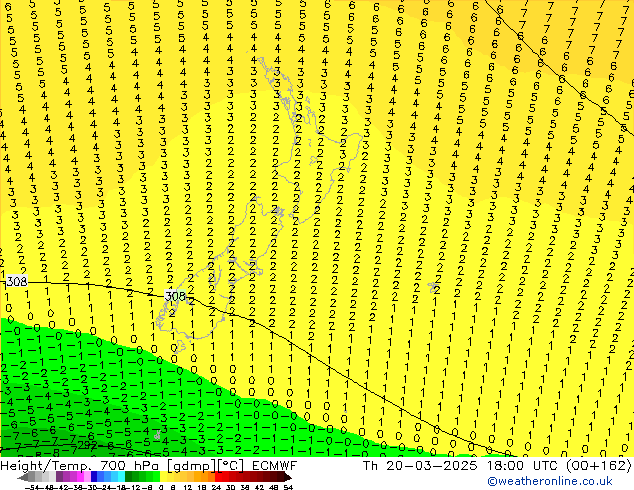The width and height of the screenshot is (634, 490).
Task: Open the weatheronline.co.uk link
Action: point(550,481)
